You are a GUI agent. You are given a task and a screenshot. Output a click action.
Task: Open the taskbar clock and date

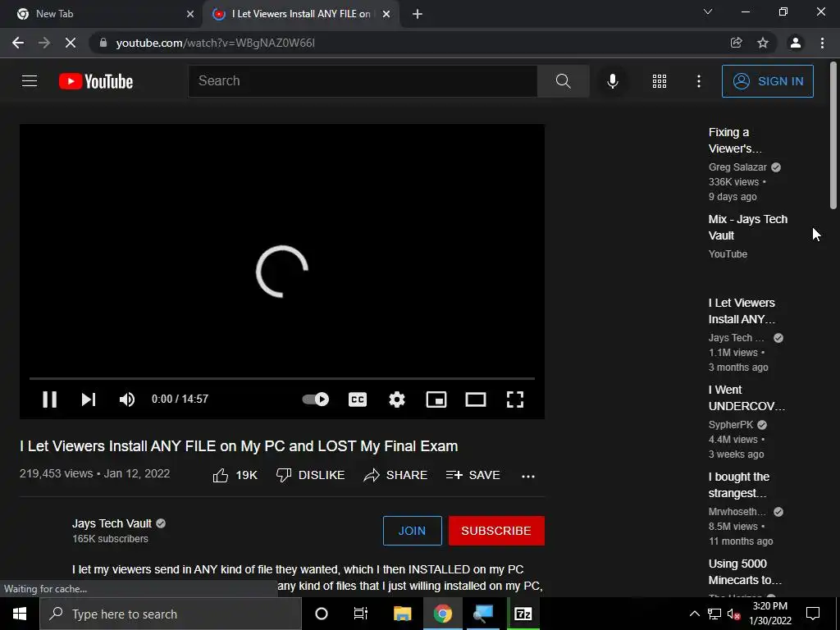coord(769,614)
